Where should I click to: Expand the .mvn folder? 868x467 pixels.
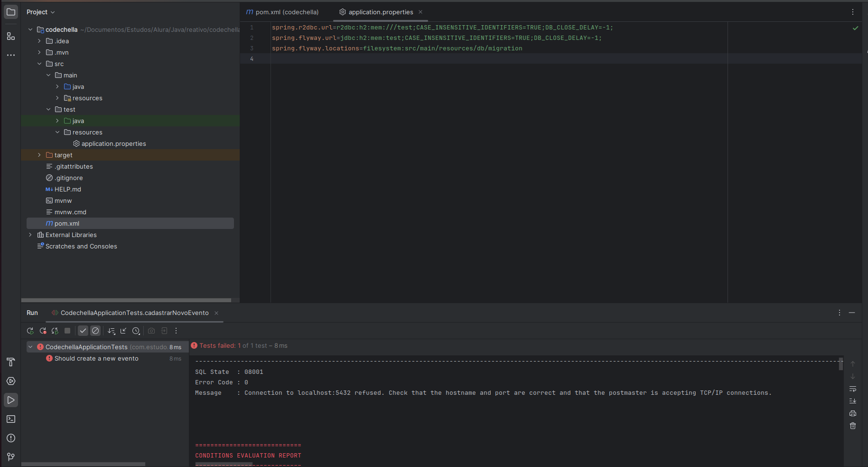tap(39, 52)
